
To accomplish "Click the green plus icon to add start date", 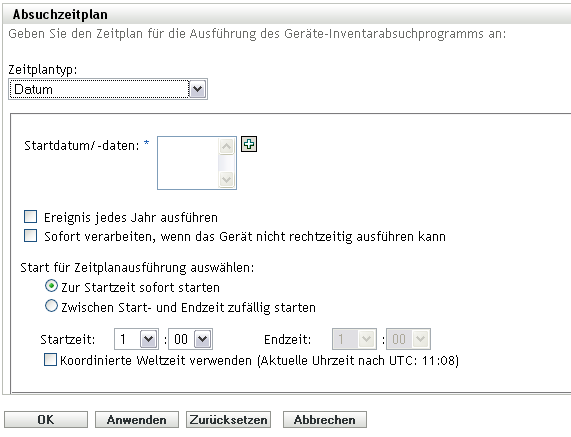I will point(249,144).
